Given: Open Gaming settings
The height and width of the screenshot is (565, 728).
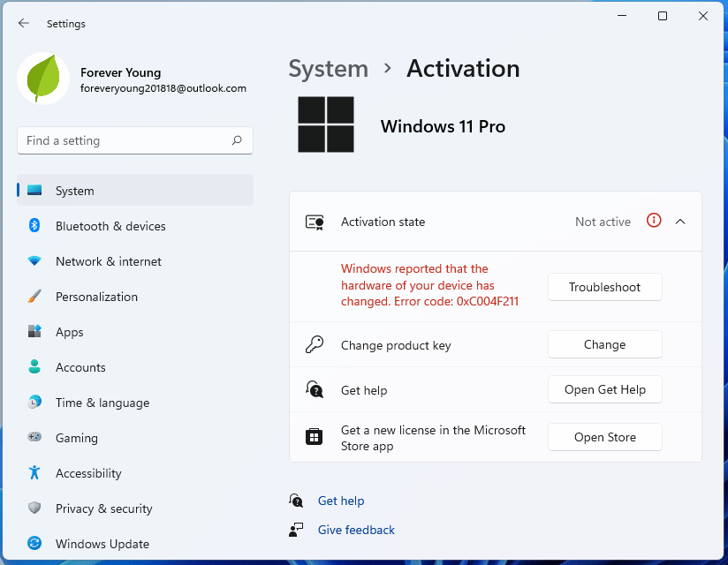Looking at the screenshot, I should [135, 438].
